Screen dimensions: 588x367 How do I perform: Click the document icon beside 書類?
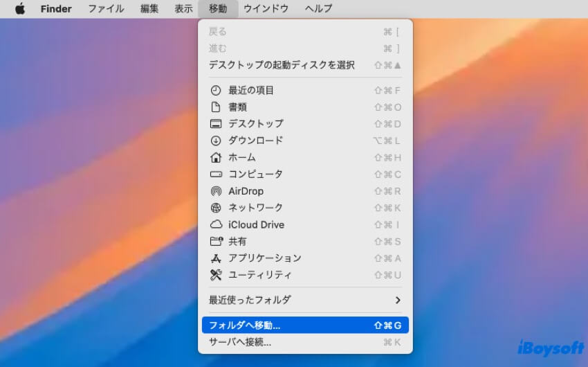pos(216,107)
